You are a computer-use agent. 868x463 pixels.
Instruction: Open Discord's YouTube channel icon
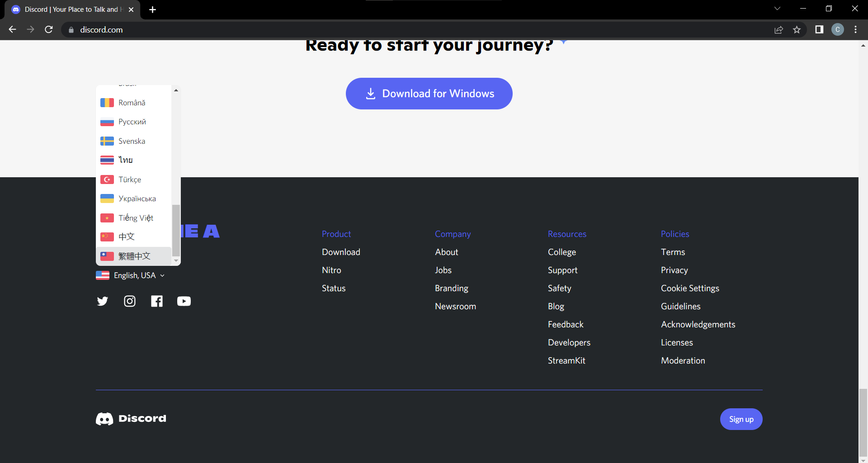184,301
